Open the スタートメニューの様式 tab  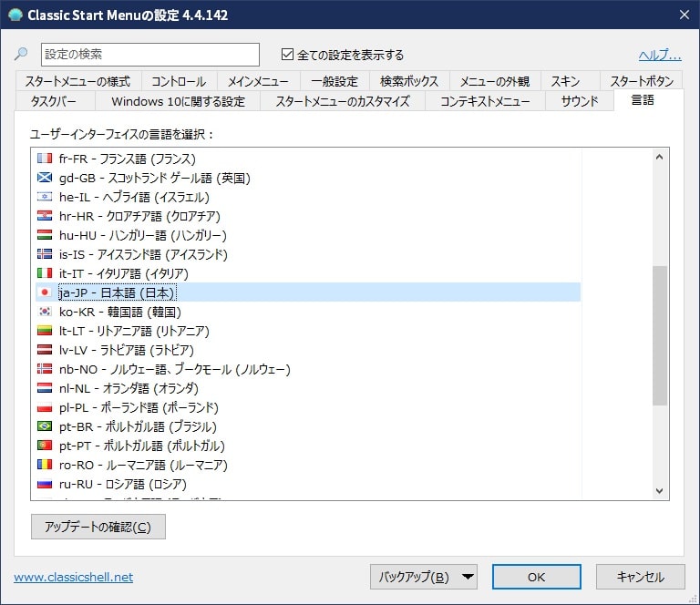[x=78, y=81]
